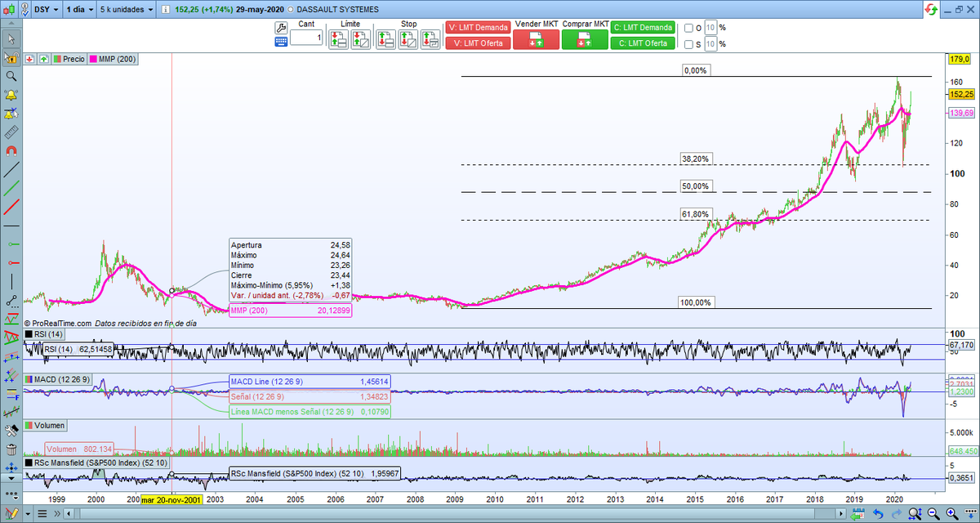The width and height of the screenshot is (980, 523).
Task: Click the C: LMT Demanda button
Action: pyautogui.click(x=643, y=27)
